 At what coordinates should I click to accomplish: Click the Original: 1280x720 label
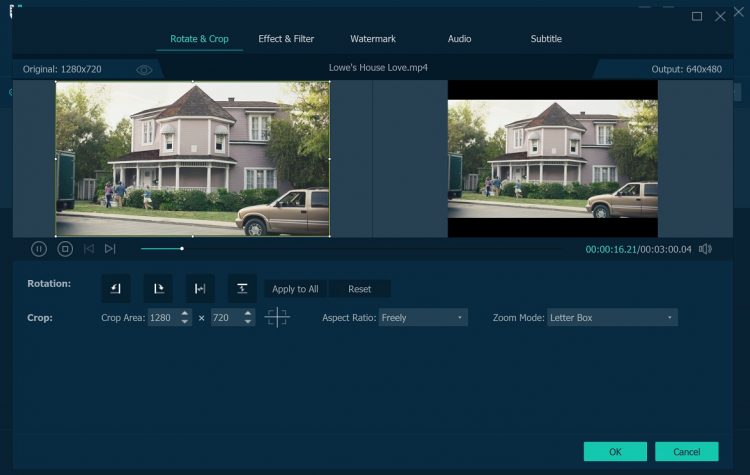(x=62, y=69)
